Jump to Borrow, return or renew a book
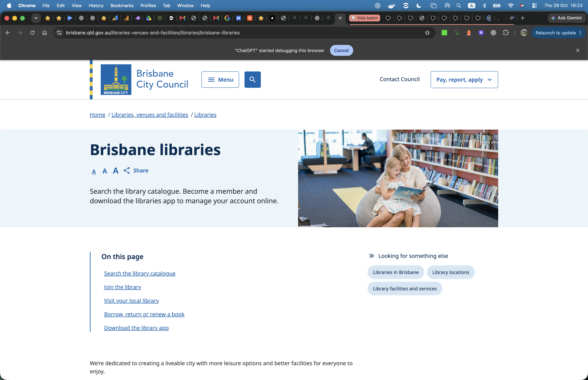The image size is (588, 380). (144, 314)
